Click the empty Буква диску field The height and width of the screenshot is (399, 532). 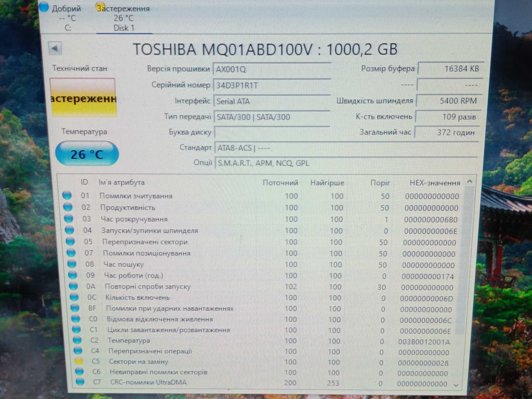tap(272, 132)
